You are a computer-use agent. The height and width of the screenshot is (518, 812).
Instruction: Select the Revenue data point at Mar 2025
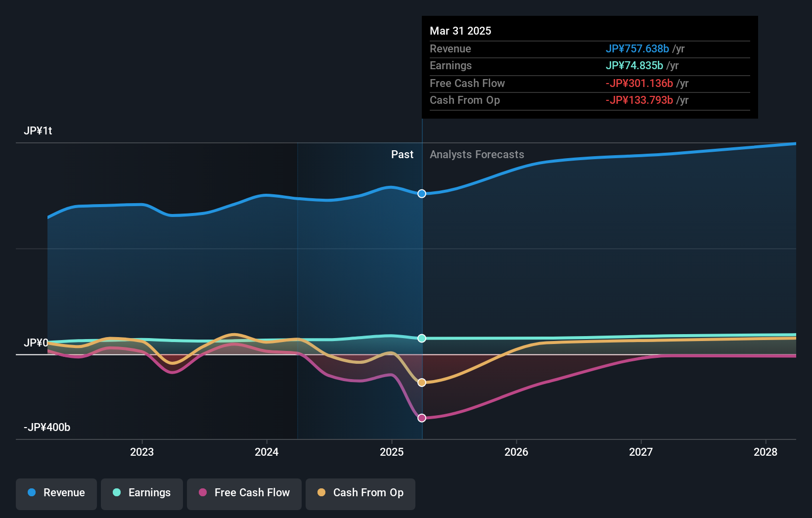point(422,194)
